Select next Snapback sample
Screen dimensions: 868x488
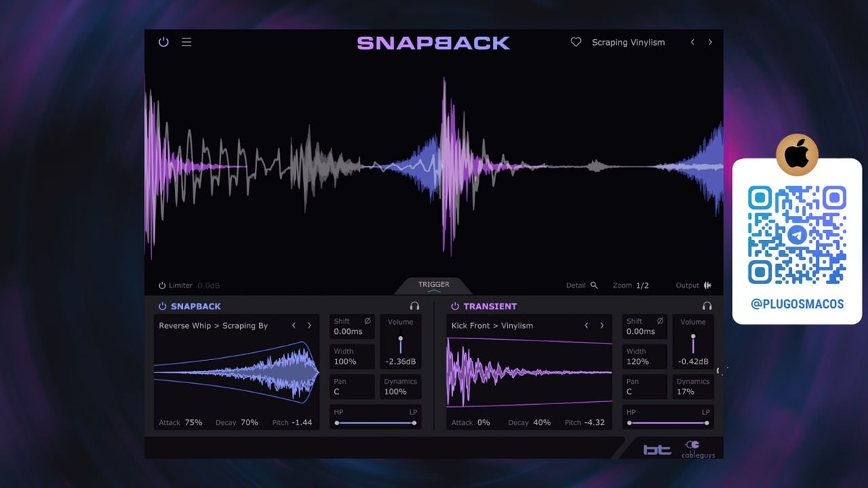[310, 326]
